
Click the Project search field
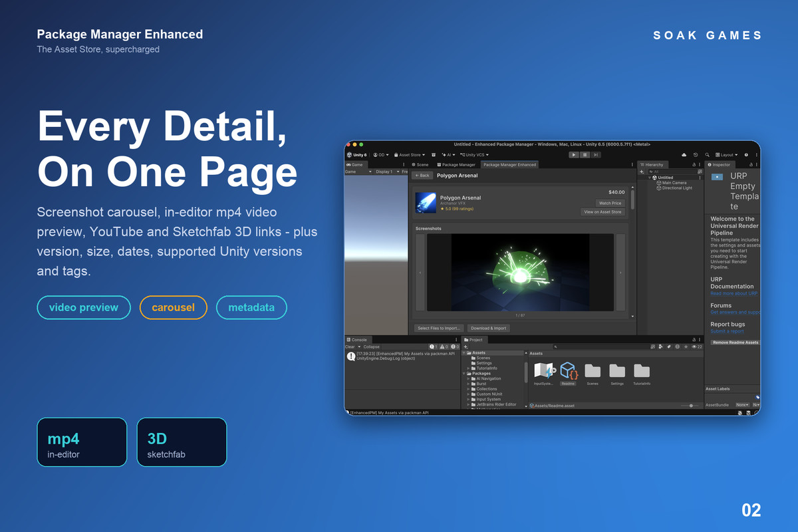click(600, 347)
